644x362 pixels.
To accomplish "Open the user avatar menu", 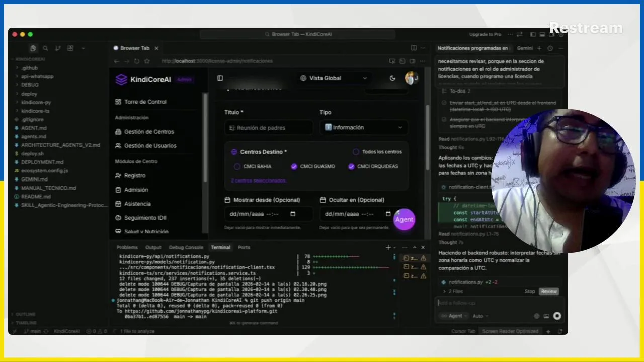I will point(412,78).
